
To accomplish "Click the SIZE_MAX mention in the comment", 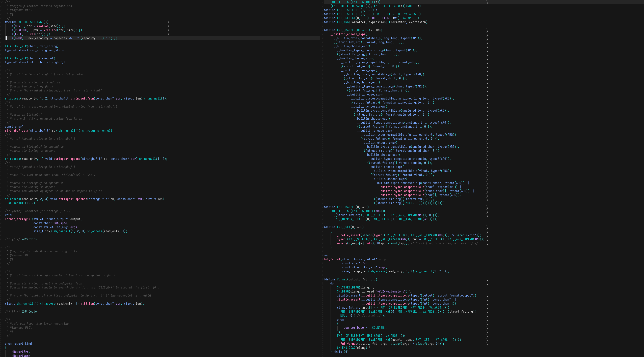I will coord(106,287).
